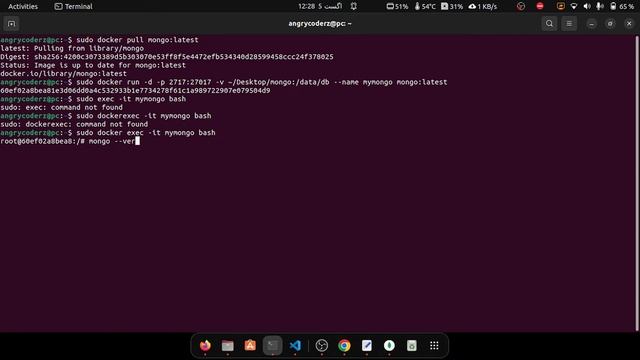Click the microphone indicator in top bar

click(x=600, y=6)
